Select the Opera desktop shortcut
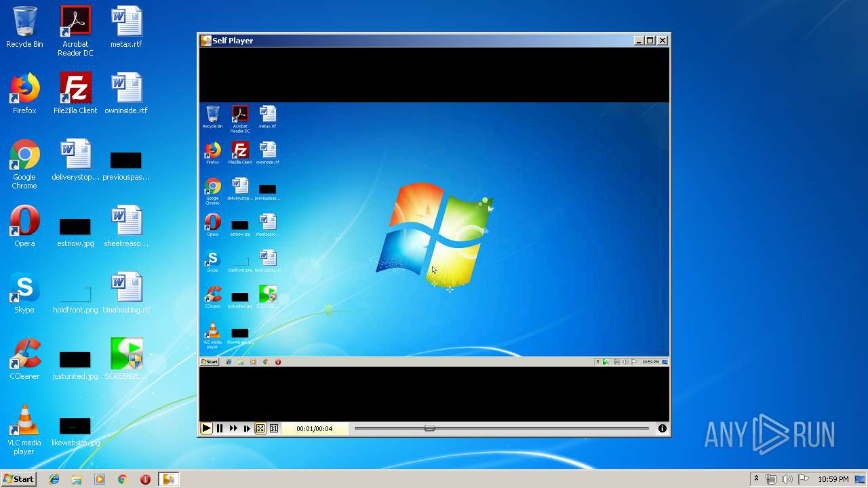This screenshot has width=868, height=488. point(24,226)
